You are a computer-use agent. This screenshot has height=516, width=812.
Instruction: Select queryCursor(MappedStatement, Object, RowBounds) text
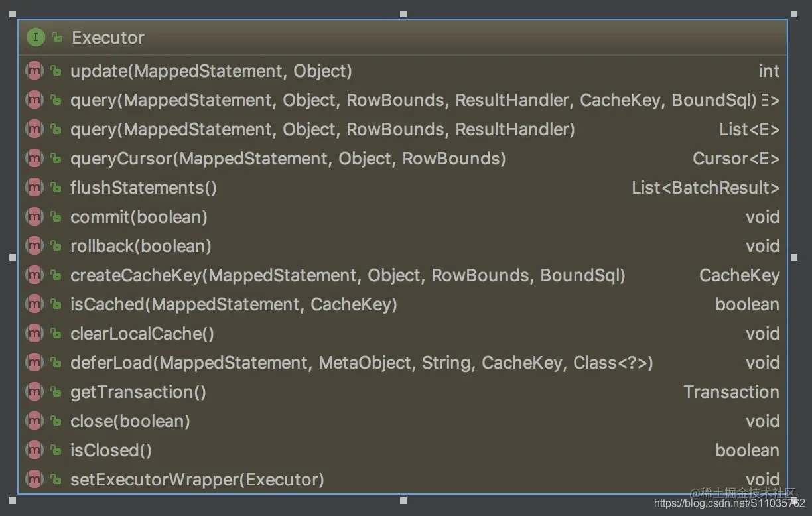click(x=288, y=159)
